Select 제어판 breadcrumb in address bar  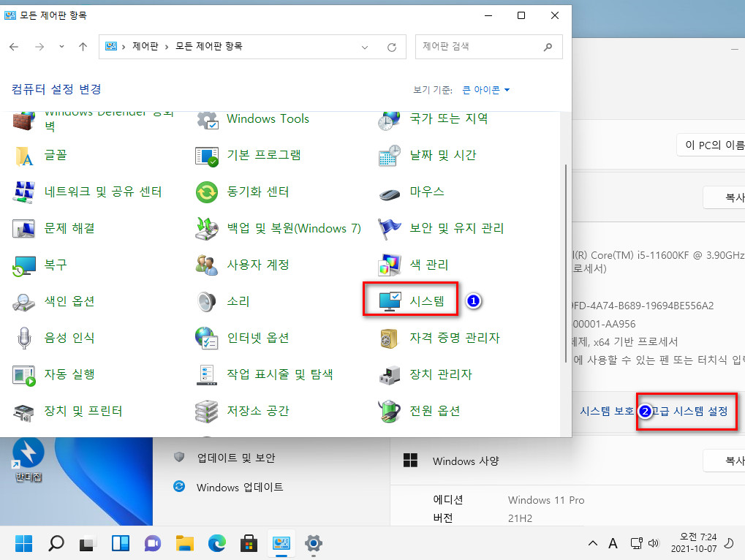[145, 46]
